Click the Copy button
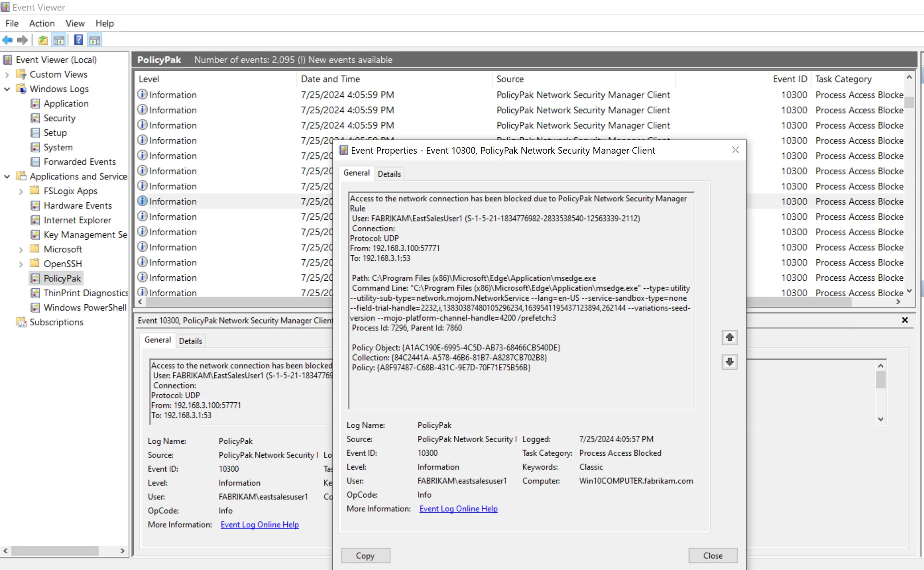 pyautogui.click(x=365, y=555)
